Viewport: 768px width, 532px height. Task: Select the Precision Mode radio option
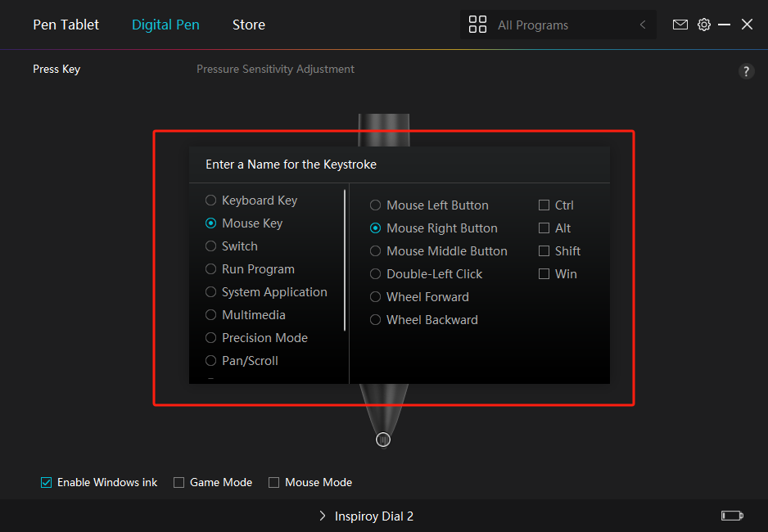(210, 338)
